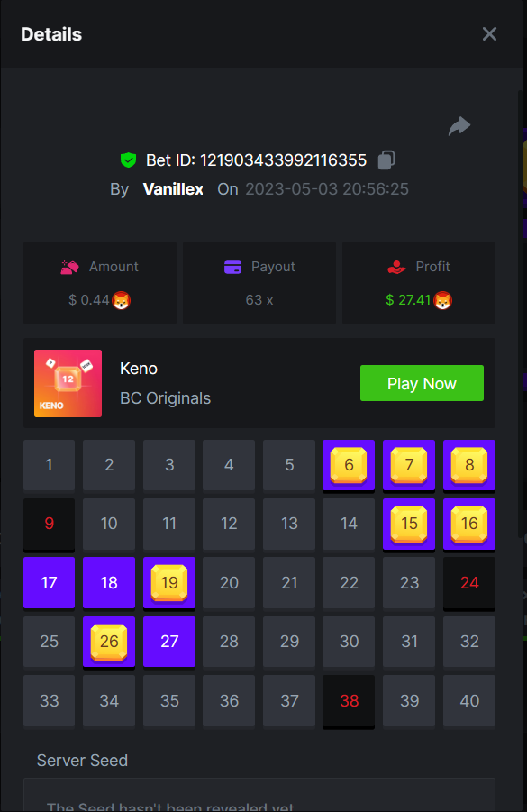Click the share arrow icon
527x812 pixels.
click(x=459, y=126)
